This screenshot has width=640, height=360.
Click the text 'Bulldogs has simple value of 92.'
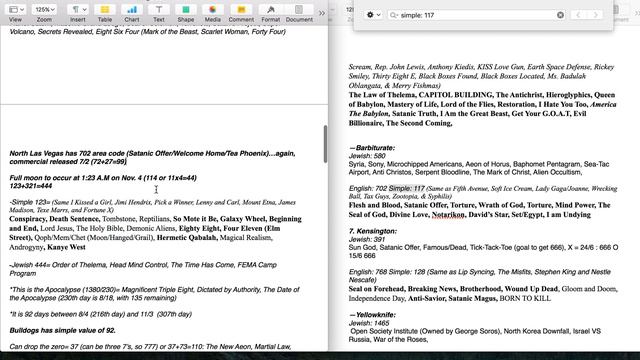coord(62,331)
